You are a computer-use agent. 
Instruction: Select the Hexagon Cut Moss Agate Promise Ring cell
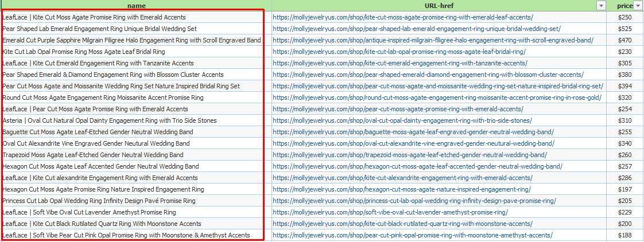click(x=103, y=189)
